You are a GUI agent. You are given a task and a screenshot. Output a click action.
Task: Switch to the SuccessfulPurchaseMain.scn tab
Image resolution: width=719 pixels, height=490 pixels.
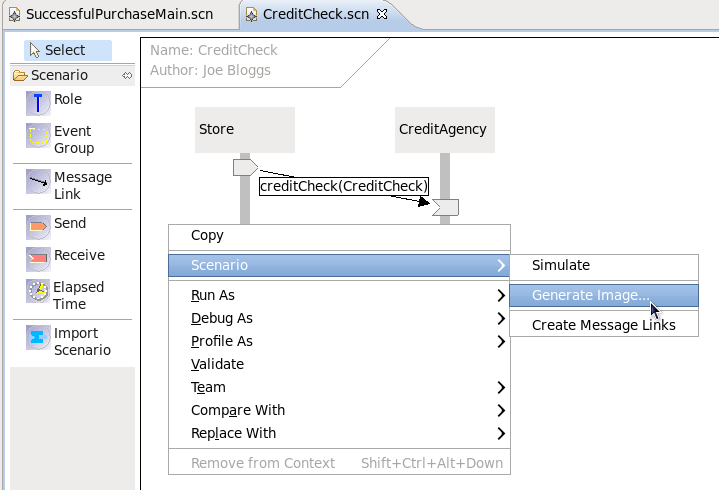click(x=118, y=15)
